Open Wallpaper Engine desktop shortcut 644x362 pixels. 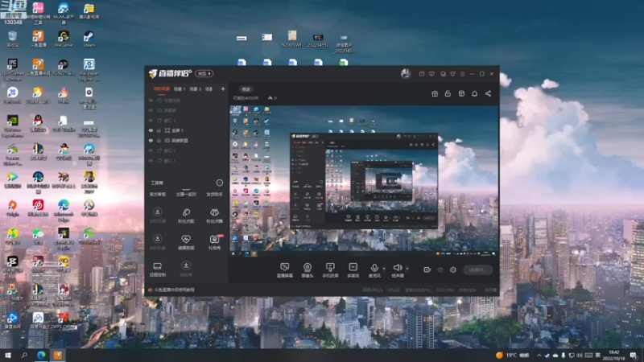coord(89,69)
